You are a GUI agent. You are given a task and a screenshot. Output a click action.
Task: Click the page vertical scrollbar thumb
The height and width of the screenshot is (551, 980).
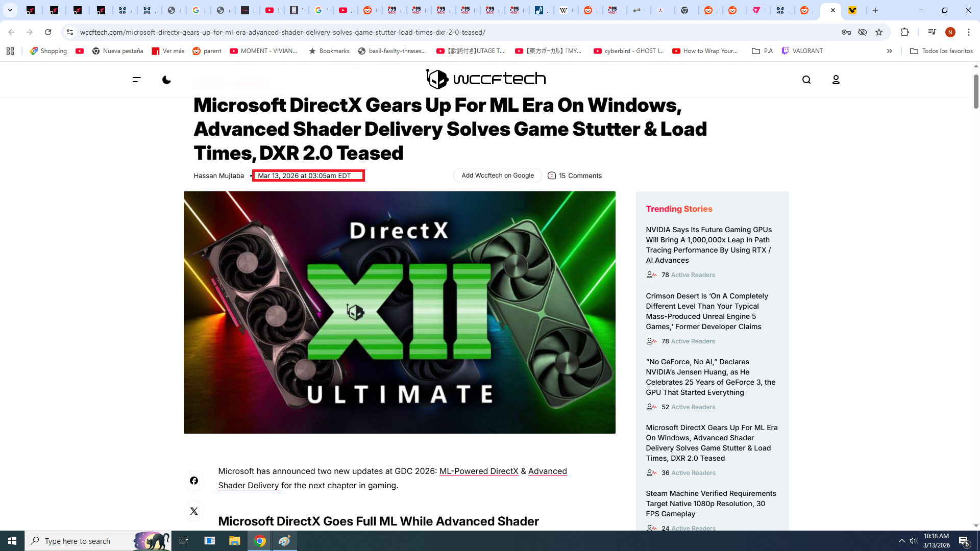(976, 92)
